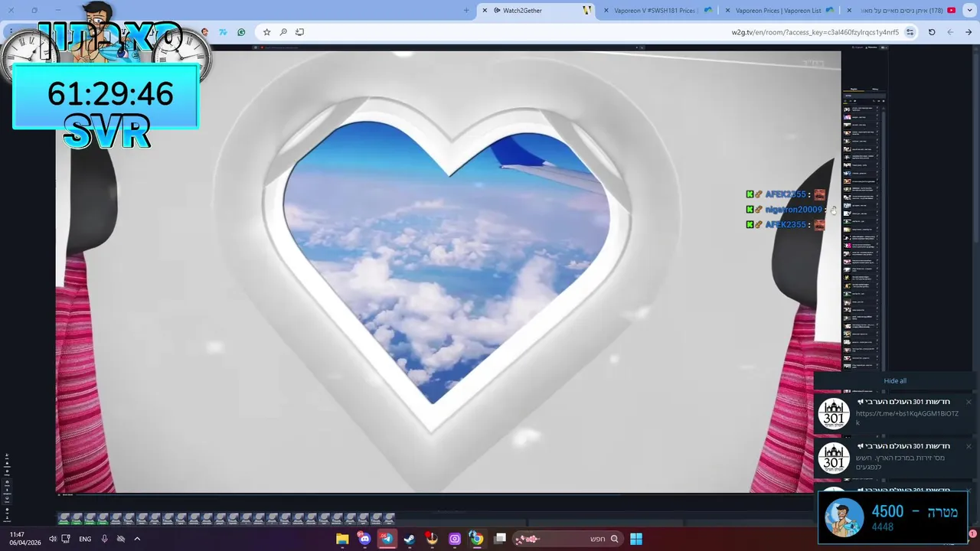This screenshot has width=980, height=551.
Task: Switch to the Watch2Gether tab
Action: [536, 11]
